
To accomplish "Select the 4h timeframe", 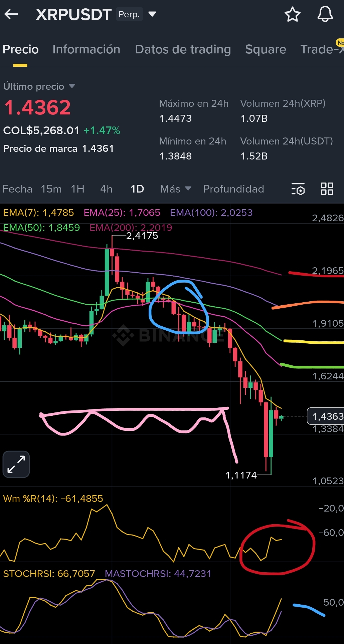I will click(x=106, y=189).
